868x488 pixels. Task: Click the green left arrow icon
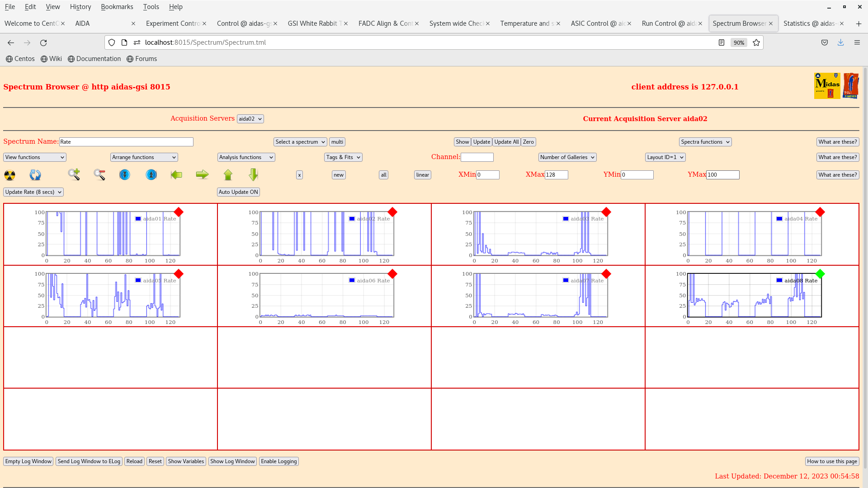tap(176, 175)
